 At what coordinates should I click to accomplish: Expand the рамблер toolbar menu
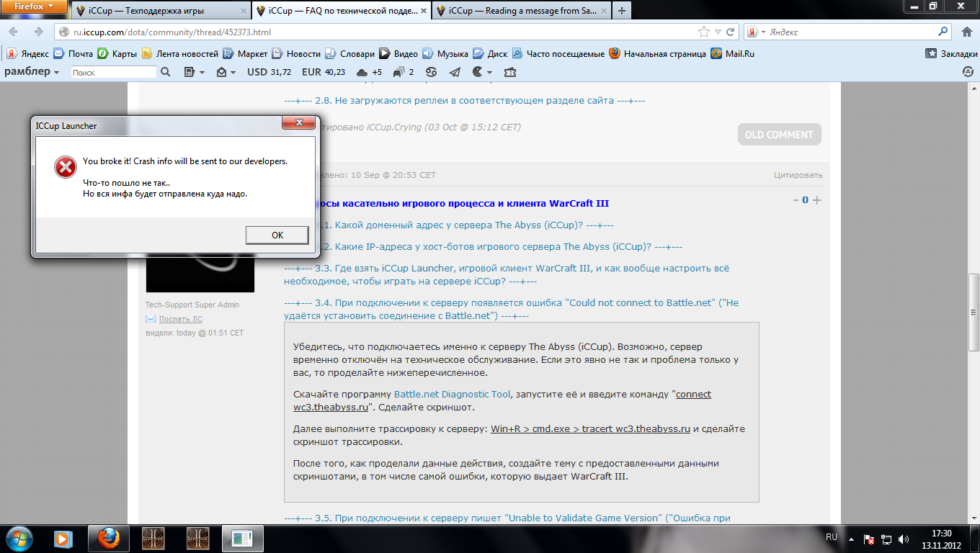click(x=32, y=72)
